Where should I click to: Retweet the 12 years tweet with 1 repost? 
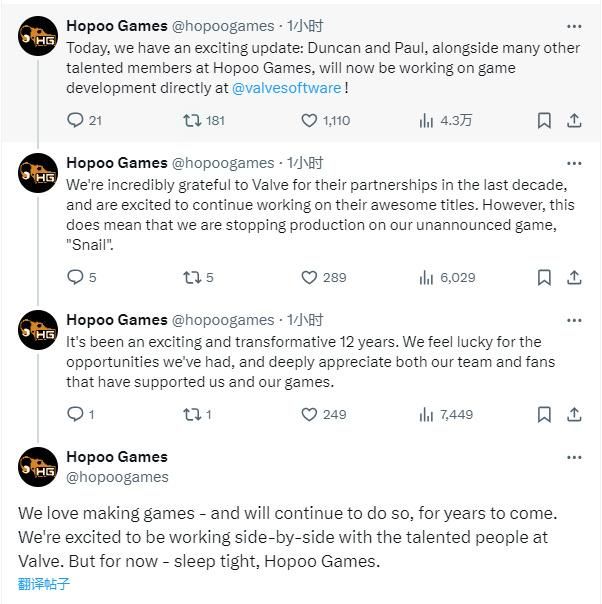tap(193, 414)
